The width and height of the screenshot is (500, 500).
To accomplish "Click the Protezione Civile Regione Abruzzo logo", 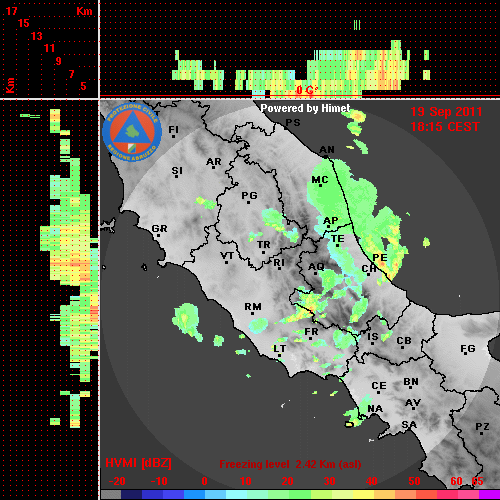I will tap(132, 132).
